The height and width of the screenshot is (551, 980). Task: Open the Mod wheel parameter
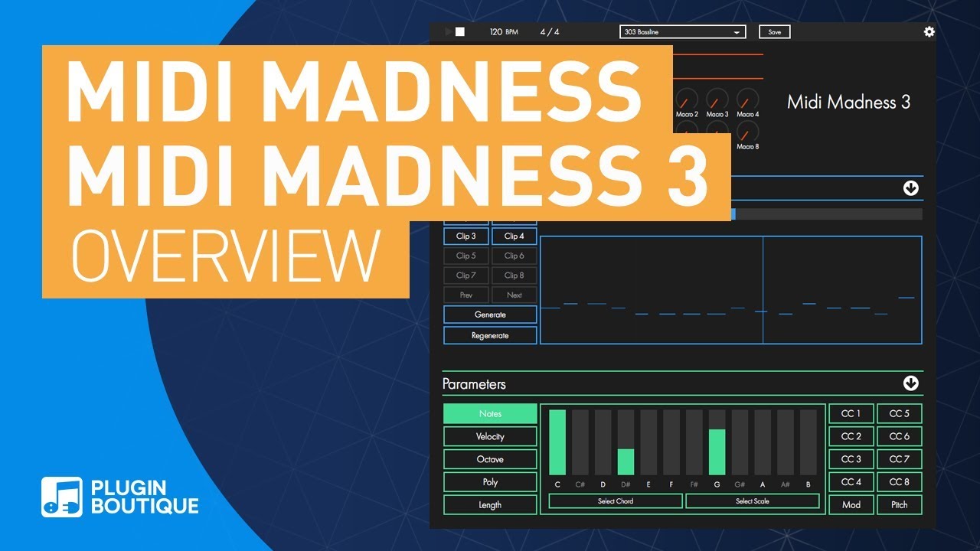pos(851,505)
